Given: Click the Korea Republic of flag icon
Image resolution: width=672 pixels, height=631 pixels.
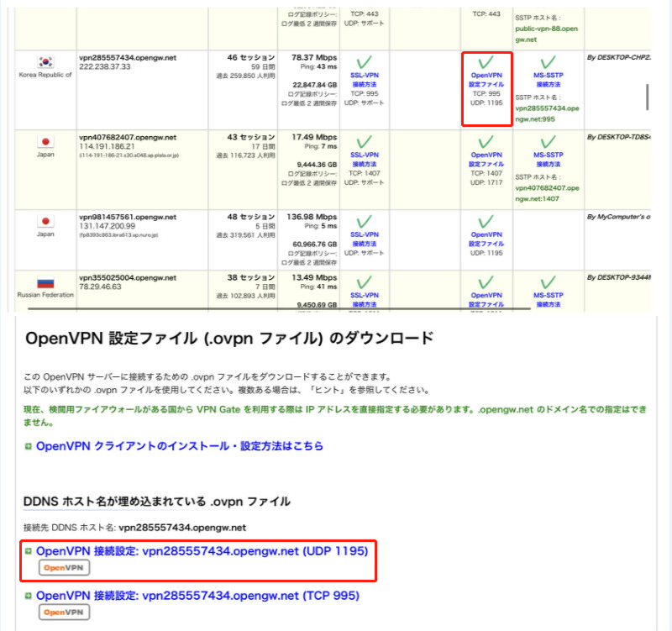Looking at the screenshot, I should click(45, 61).
